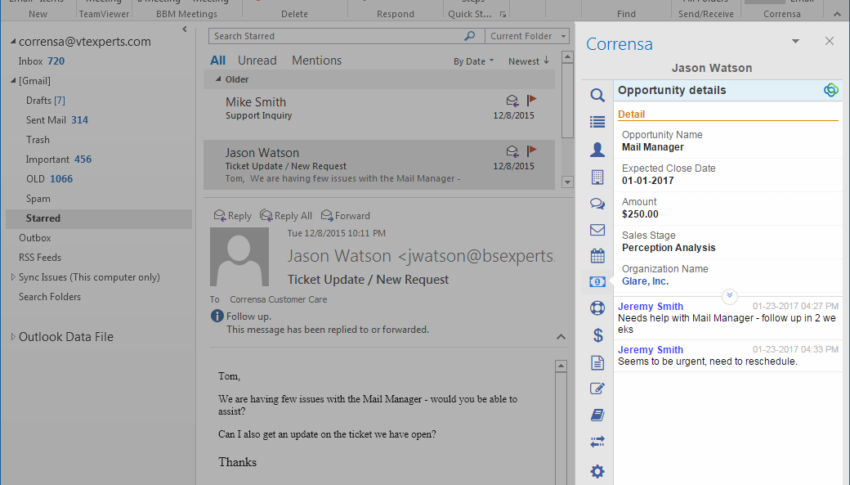Open comments chat bubble icon in Corrensa
850x485 pixels.
click(x=597, y=204)
